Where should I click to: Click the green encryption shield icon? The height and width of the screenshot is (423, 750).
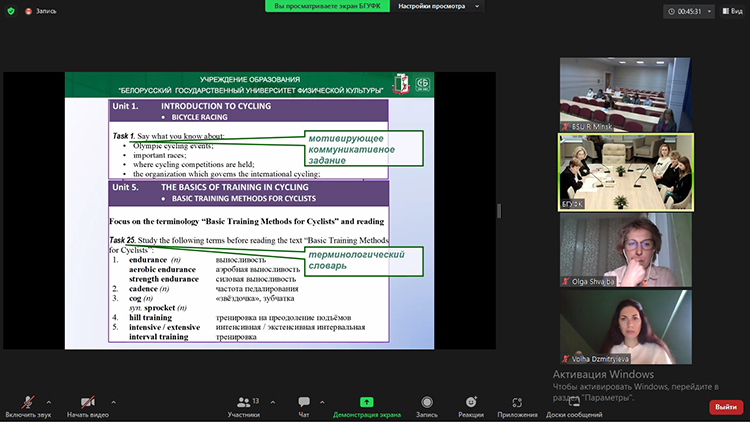coord(11,11)
